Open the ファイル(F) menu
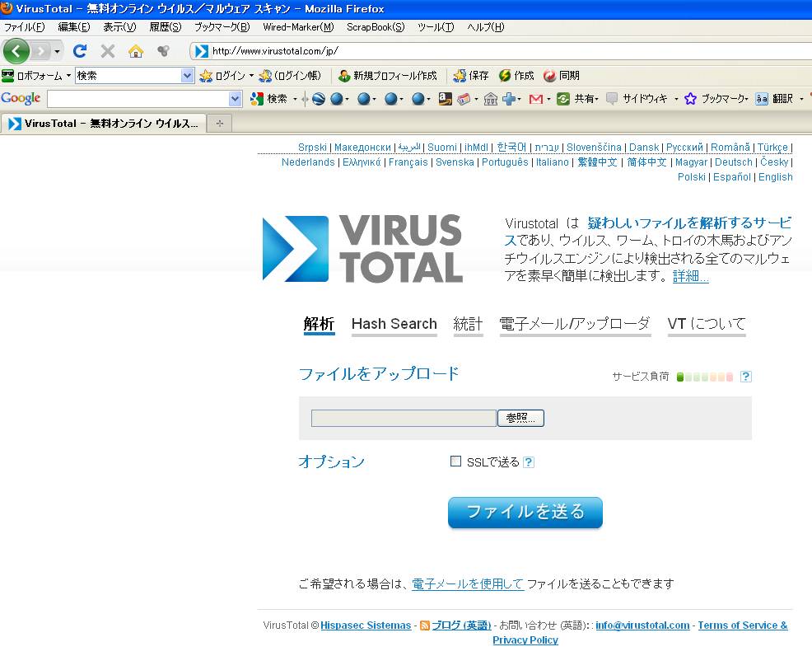 [x=25, y=27]
